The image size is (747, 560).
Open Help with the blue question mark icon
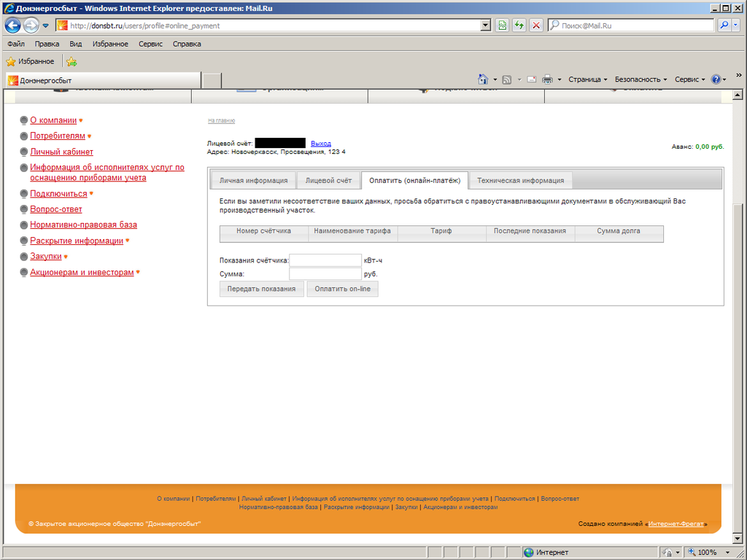(x=716, y=79)
